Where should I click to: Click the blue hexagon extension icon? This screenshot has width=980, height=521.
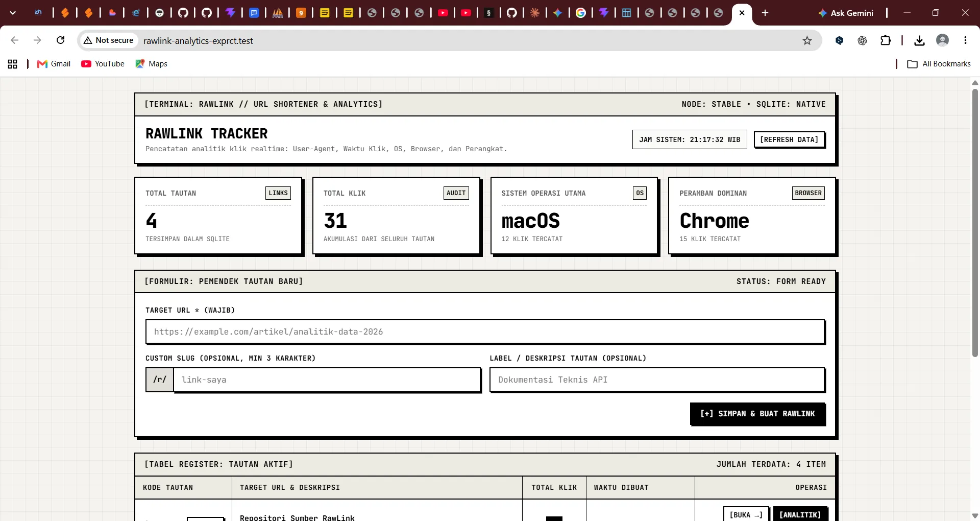pos(839,40)
